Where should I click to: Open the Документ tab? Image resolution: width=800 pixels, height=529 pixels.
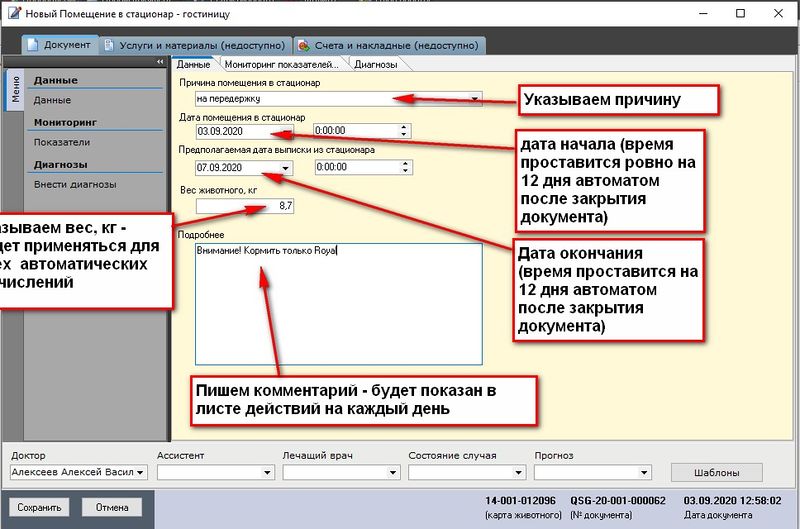[x=60, y=45]
